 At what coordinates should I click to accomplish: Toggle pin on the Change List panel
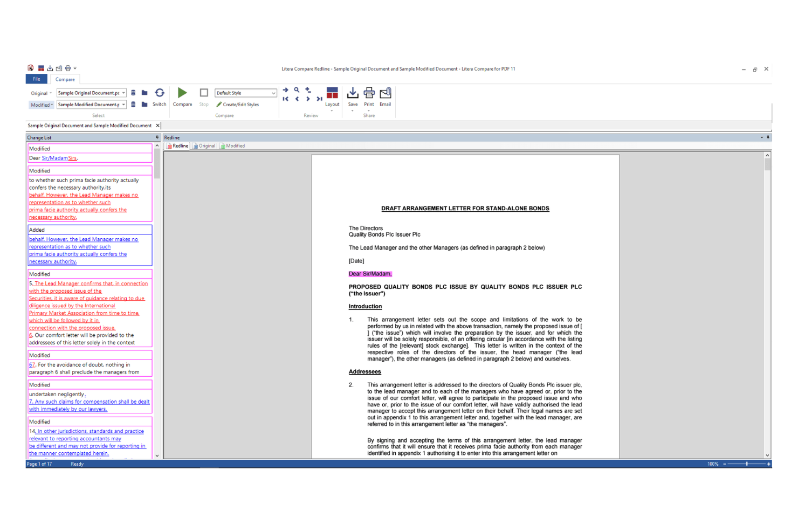(x=157, y=137)
